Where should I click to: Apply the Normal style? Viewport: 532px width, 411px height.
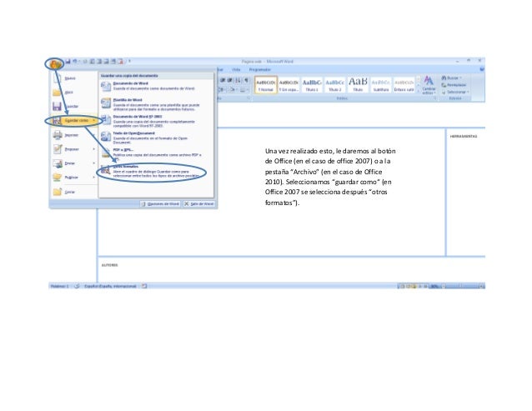pos(266,85)
